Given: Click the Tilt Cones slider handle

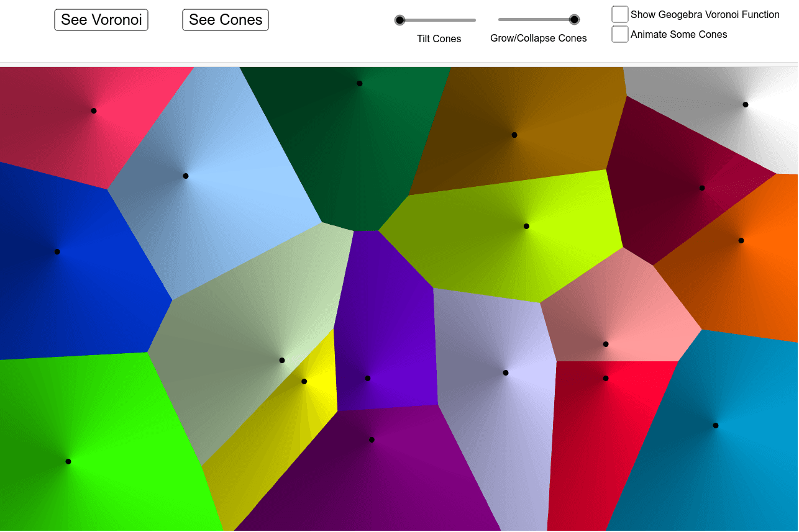Looking at the screenshot, I should [x=400, y=20].
